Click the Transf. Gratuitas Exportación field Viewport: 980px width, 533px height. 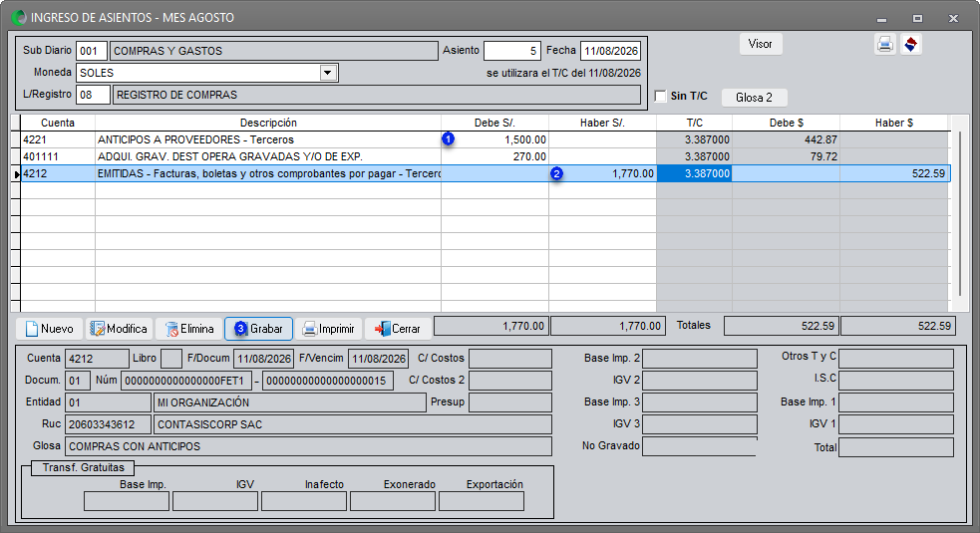(482, 501)
